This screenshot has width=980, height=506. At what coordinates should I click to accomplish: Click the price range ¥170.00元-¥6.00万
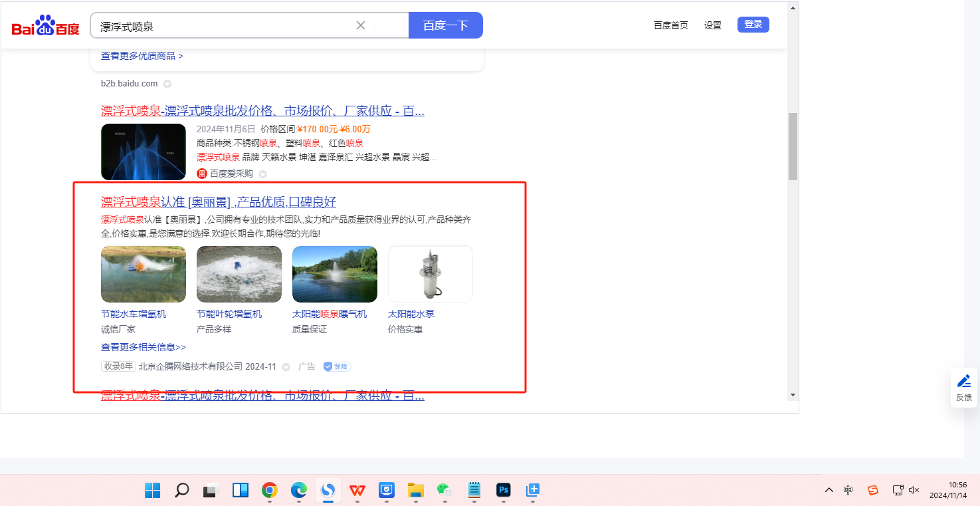pyautogui.click(x=334, y=129)
